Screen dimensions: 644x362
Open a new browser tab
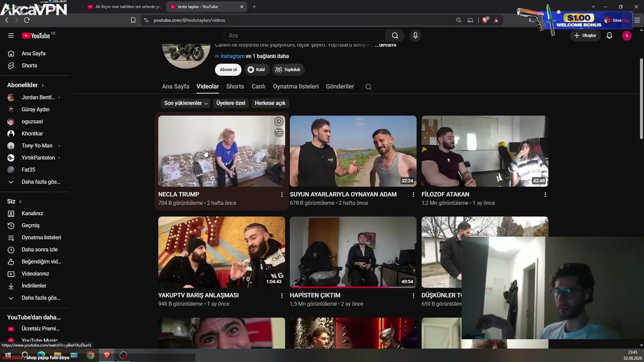point(254,7)
